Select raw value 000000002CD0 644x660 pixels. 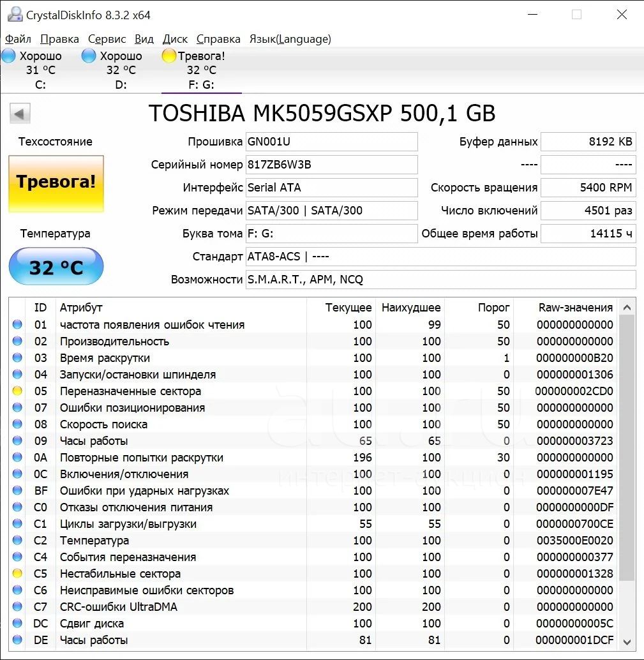click(574, 391)
